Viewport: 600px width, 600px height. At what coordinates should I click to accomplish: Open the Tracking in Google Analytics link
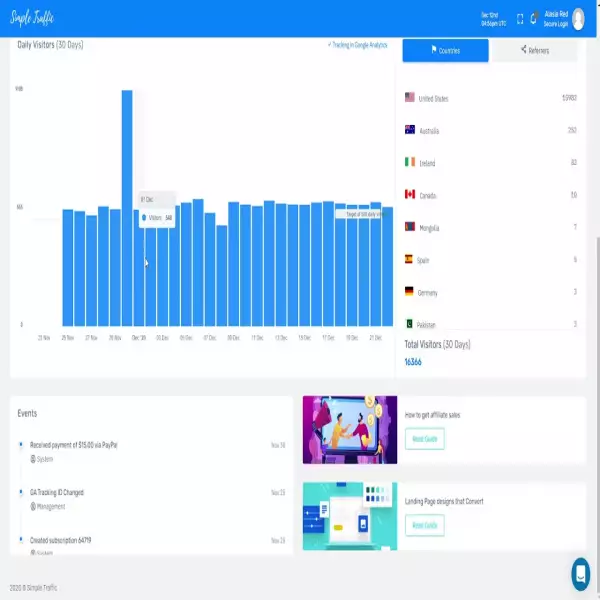[x=358, y=45]
